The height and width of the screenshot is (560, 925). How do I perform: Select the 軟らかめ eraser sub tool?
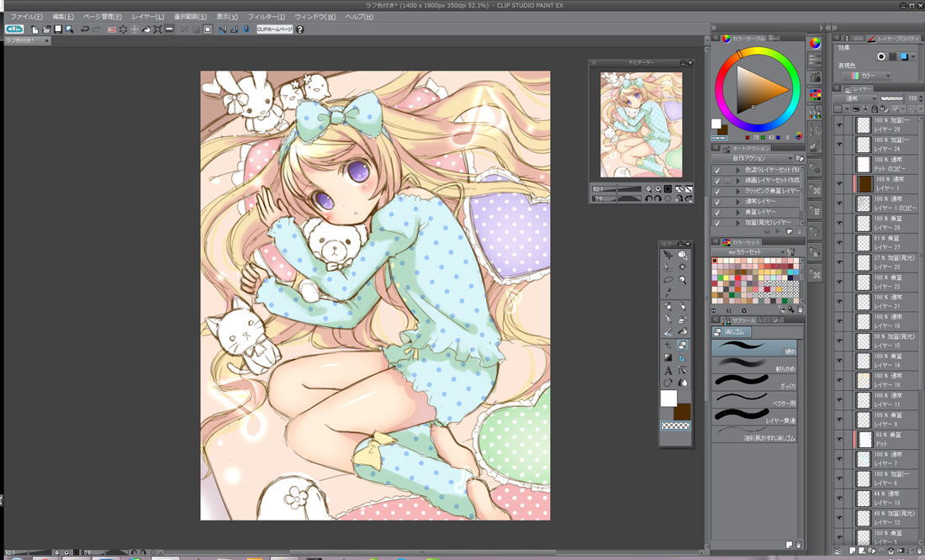754,364
